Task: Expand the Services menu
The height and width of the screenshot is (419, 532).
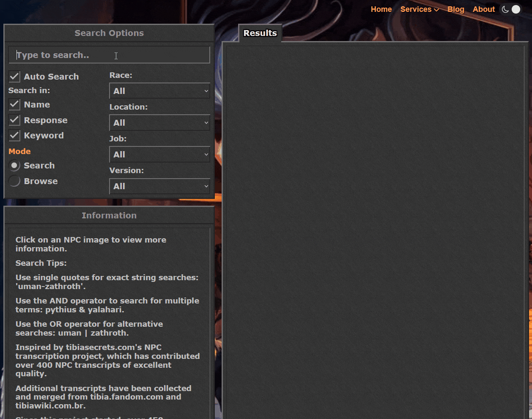Action: [420, 9]
